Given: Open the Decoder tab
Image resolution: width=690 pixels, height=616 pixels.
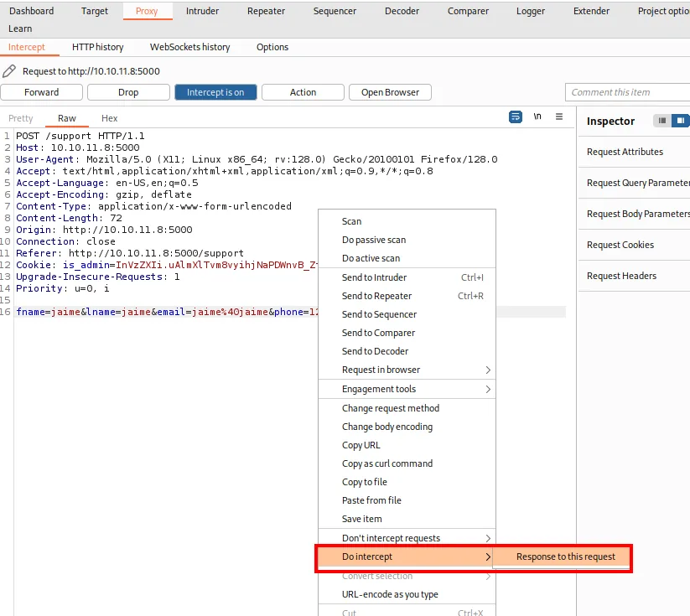Looking at the screenshot, I should [402, 11].
